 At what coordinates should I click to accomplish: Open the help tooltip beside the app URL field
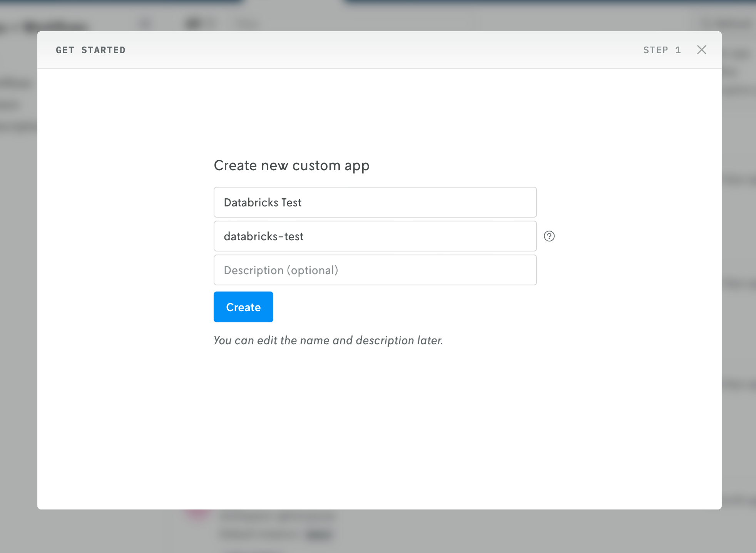coord(549,236)
